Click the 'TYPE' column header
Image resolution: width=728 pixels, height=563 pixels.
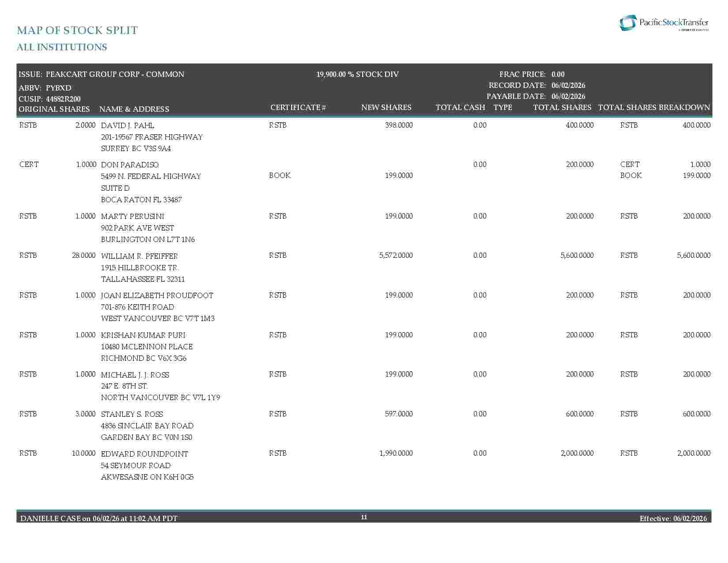[503, 107]
